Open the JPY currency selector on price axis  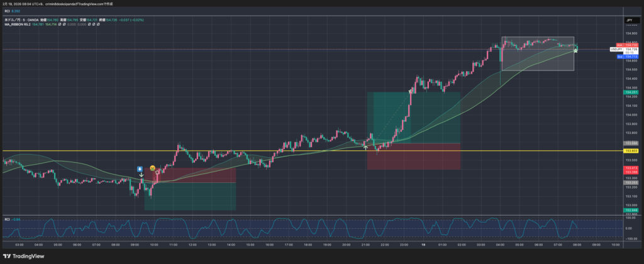630,21
